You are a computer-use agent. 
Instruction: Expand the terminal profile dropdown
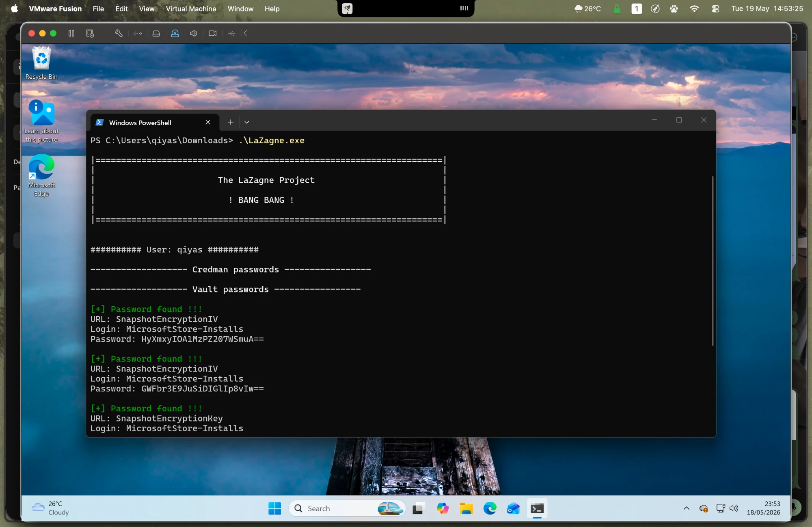246,122
